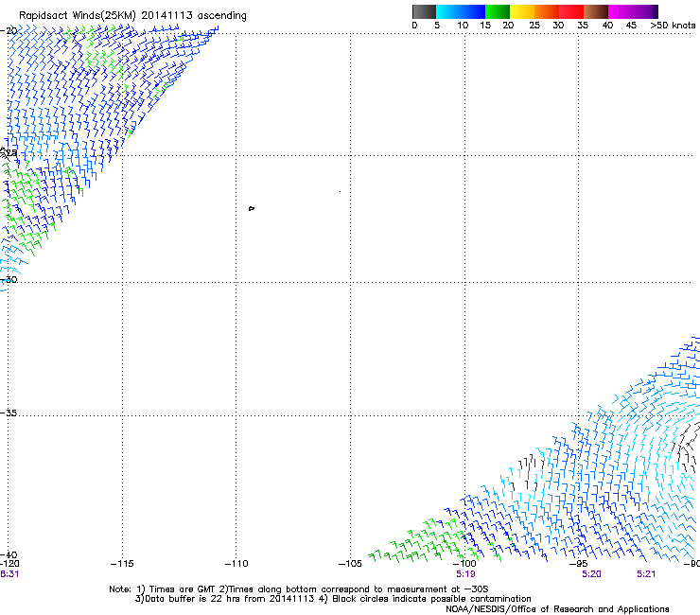Viewport: 700px width, 615px height.
Task: Click the Note line starting 'Times are GMT'
Action: pos(299,589)
